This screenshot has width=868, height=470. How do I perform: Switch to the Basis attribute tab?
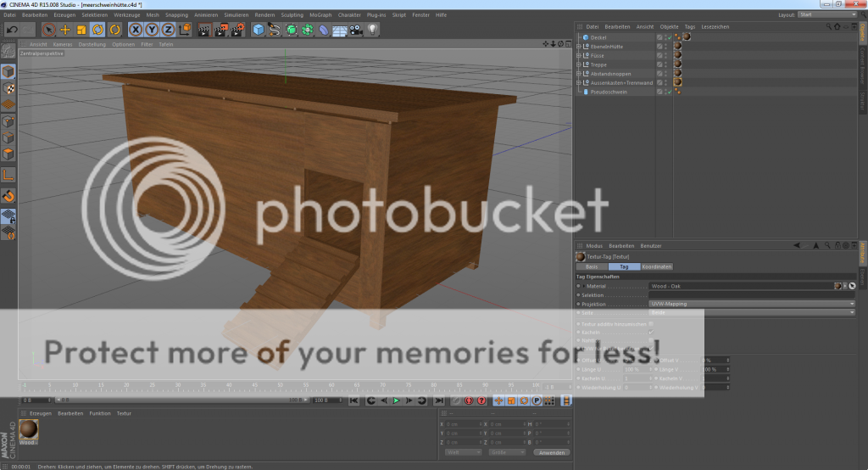(x=592, y=266)
